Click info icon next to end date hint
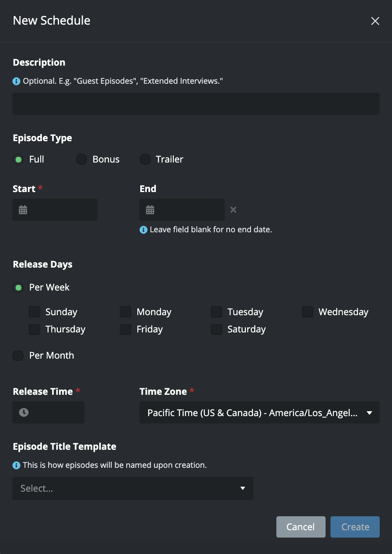392x554 pixels. (144, 230)
